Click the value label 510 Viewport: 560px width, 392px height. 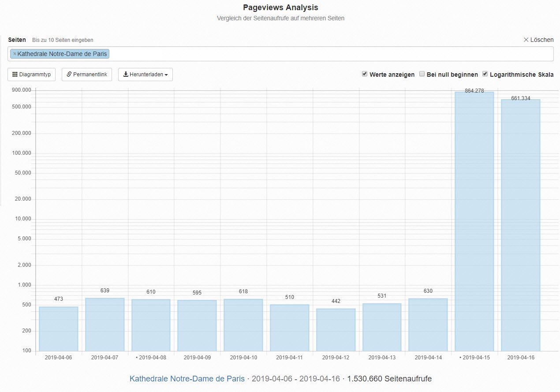pyautogui.click(x=290, y=297)
